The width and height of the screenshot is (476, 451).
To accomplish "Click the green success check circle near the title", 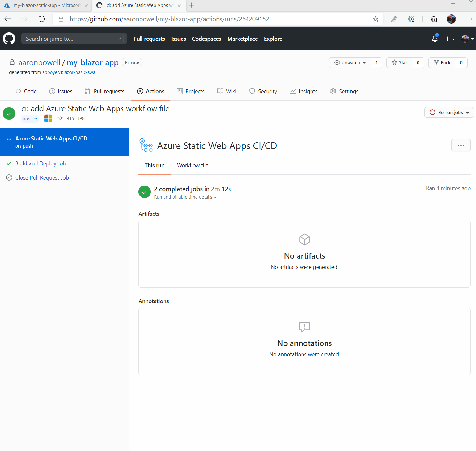I will pos(9,113).
